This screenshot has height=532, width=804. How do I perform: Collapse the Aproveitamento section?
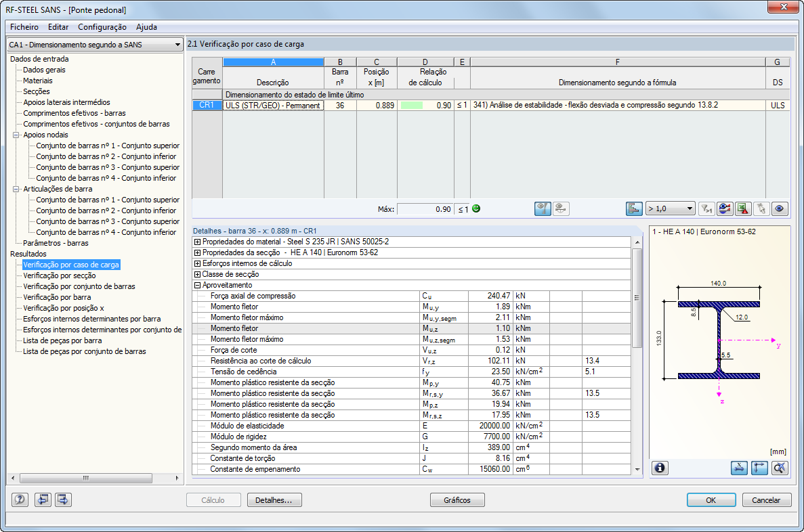pos(197,286)
